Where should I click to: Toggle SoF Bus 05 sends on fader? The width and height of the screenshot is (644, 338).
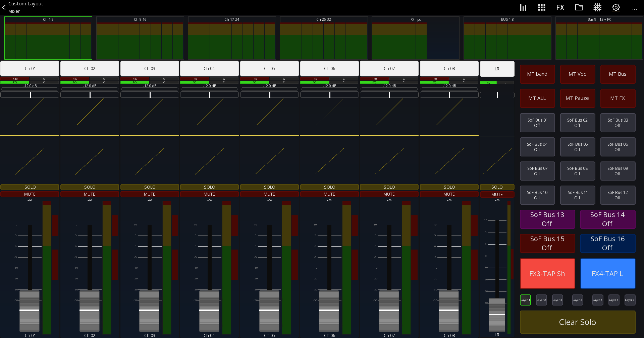click(577, 147)
